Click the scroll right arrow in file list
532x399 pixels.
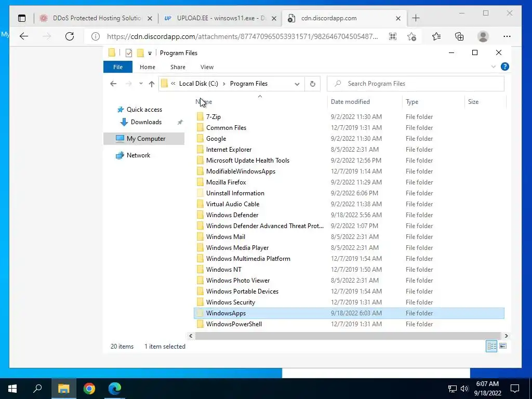tap(506, 336)
